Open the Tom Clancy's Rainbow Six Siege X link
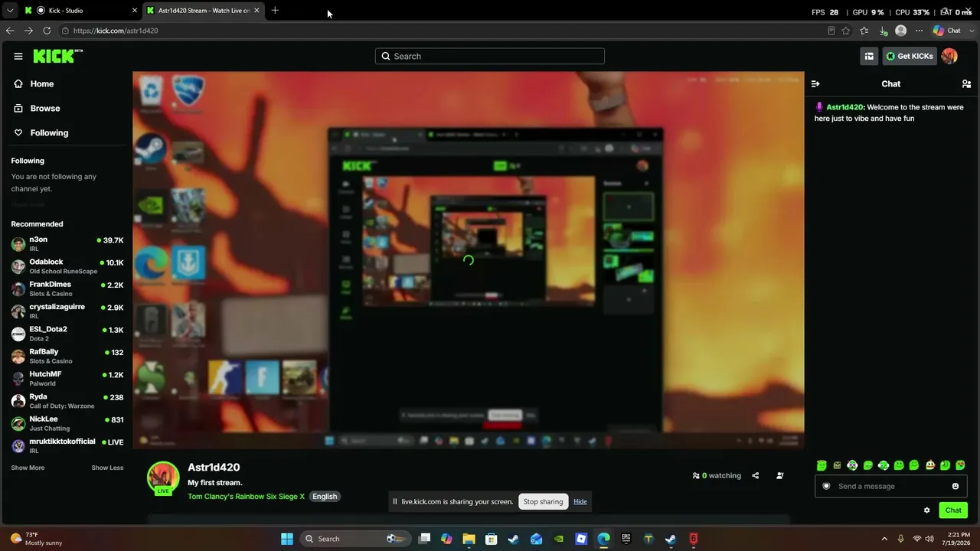The height and width of the screenshot is (551, 980). pos(246,497)
